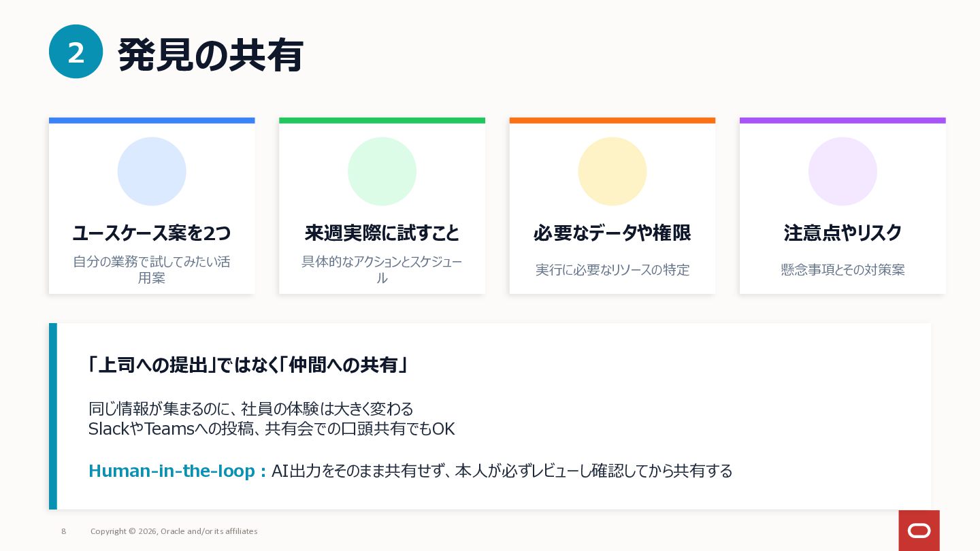Click the light green circle icon
Image resolution: width=980 pixels, height=551 pixels.
tap(382, 171)
